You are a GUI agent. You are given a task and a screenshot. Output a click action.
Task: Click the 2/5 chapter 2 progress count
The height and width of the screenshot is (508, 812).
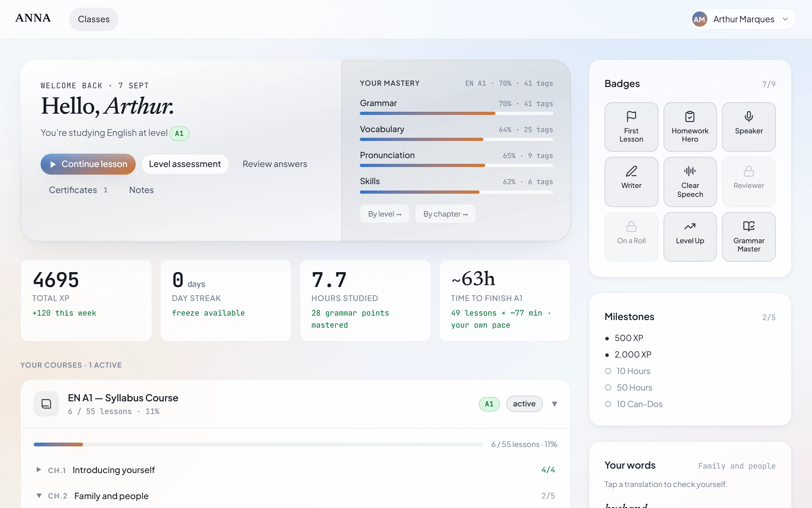548,496
